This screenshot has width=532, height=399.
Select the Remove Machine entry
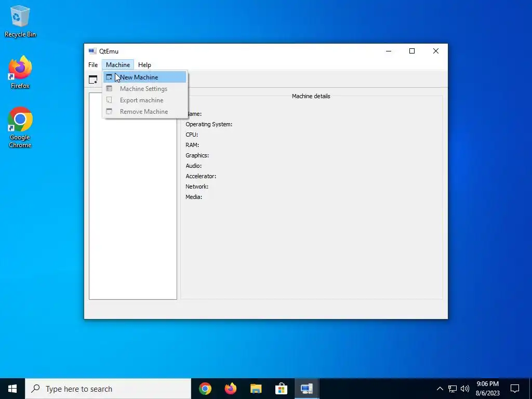click(x=145, y=112)
